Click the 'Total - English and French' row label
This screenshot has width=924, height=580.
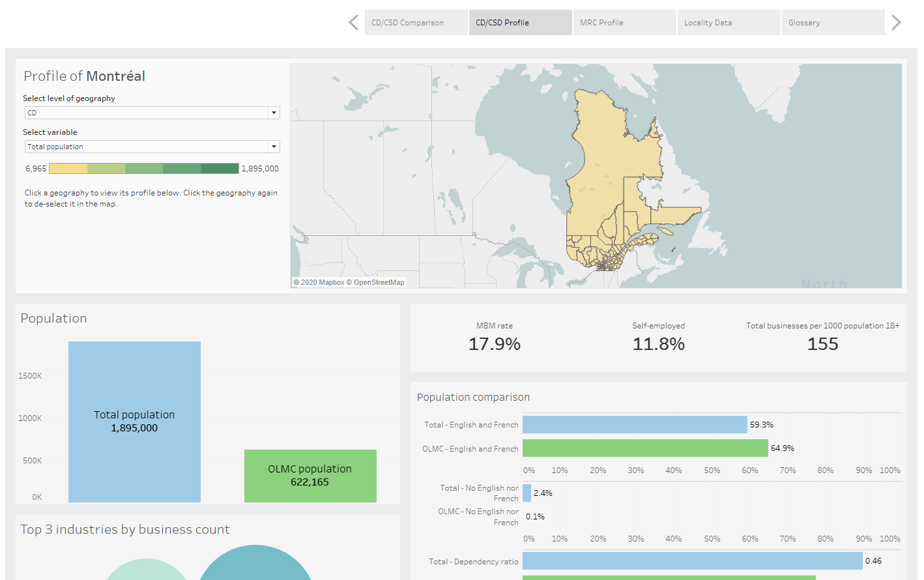tap(471, 425)
